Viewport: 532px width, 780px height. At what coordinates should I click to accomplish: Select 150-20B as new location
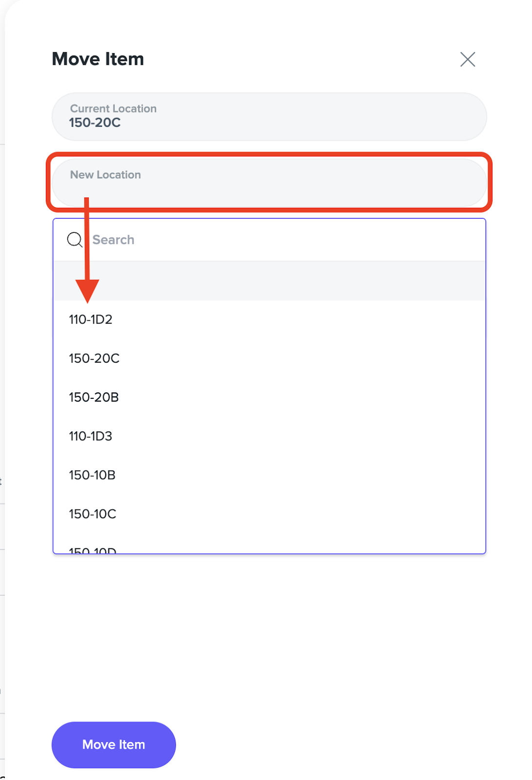[x=269, y=397]
